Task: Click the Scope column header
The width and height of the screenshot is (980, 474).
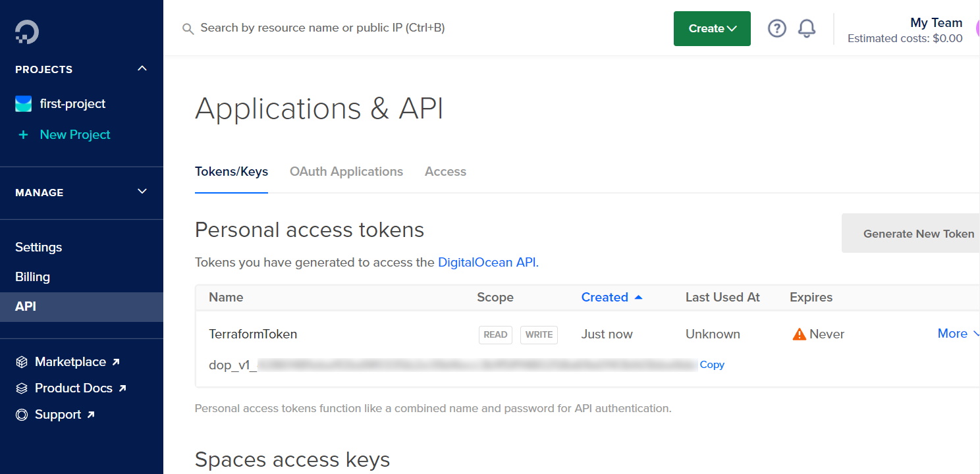Action: (495, 298)
